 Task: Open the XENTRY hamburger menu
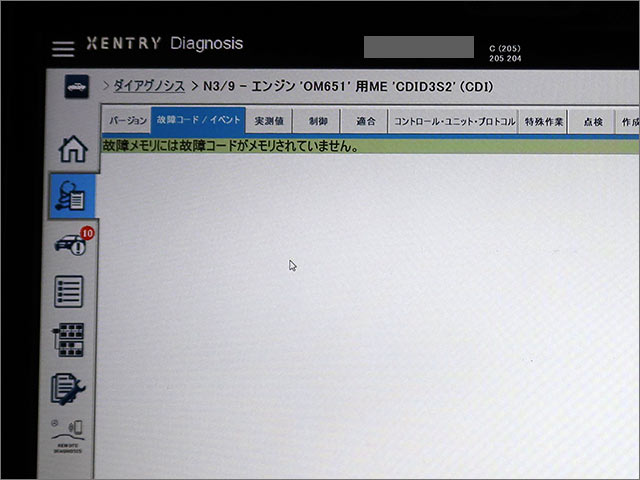point(63,49)
